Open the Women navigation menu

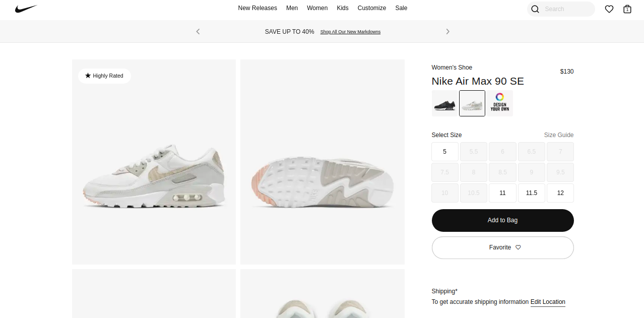point(317,8)
